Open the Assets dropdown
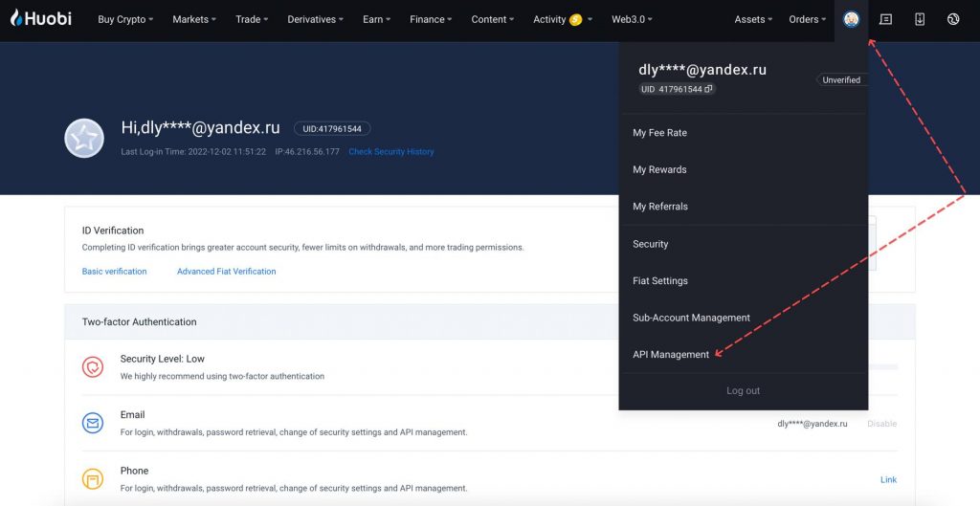Image resolution: width=980 pixels, height=506 pixels. coord(753,19)
